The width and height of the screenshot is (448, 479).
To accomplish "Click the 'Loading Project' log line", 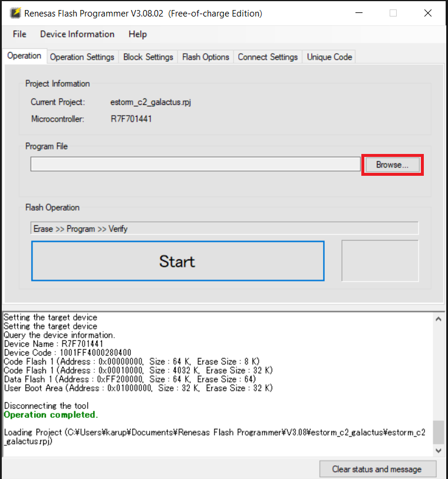I will pyautogui.click(x=215, y=437).
